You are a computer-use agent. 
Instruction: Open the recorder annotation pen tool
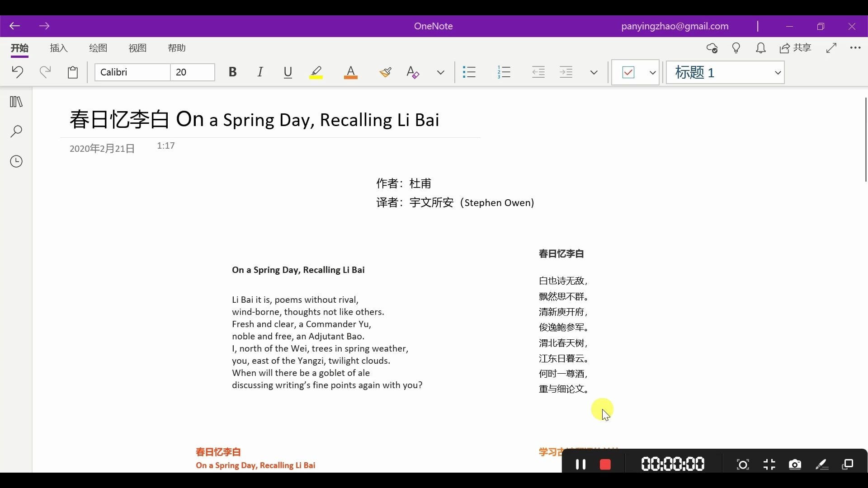822,465
